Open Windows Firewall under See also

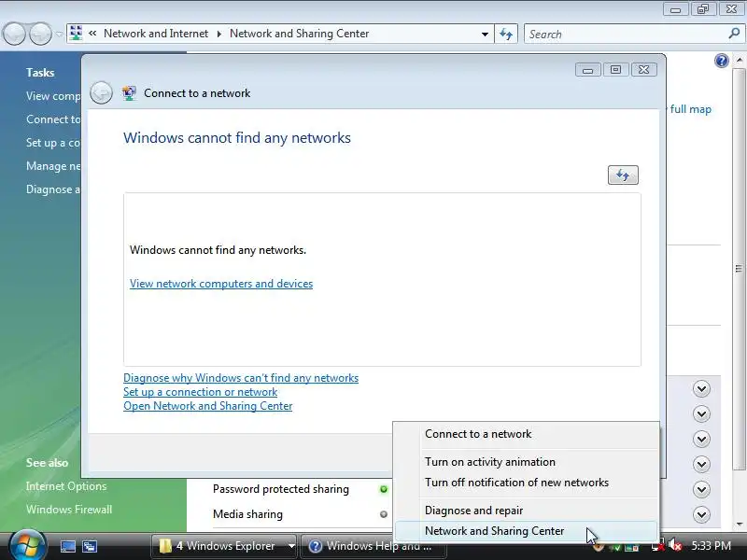pos(69,510)
